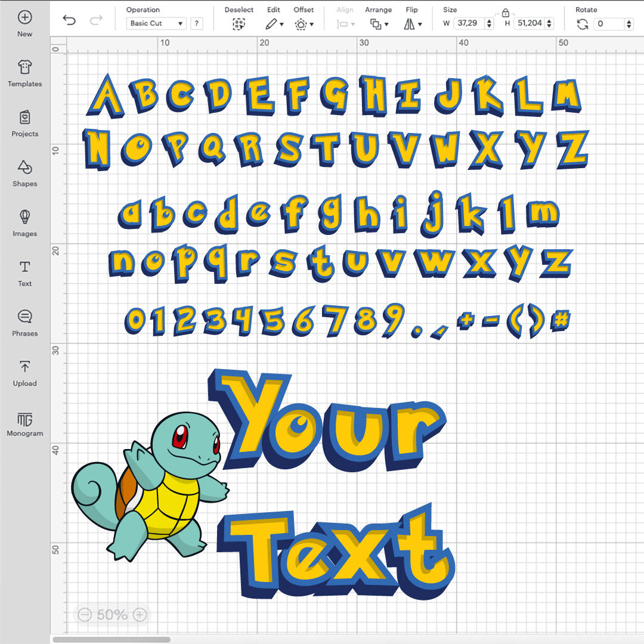
Task: Redo the last action
Action: point(95,20)
